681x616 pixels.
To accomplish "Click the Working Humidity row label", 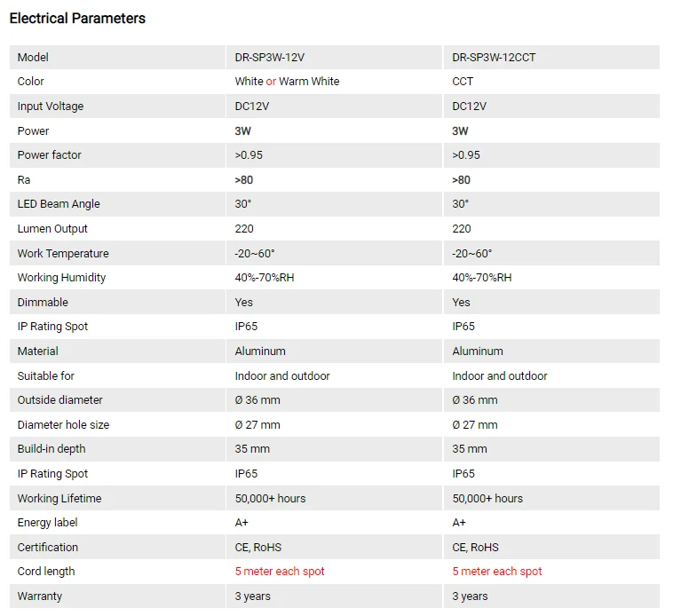I will [61, 278].
